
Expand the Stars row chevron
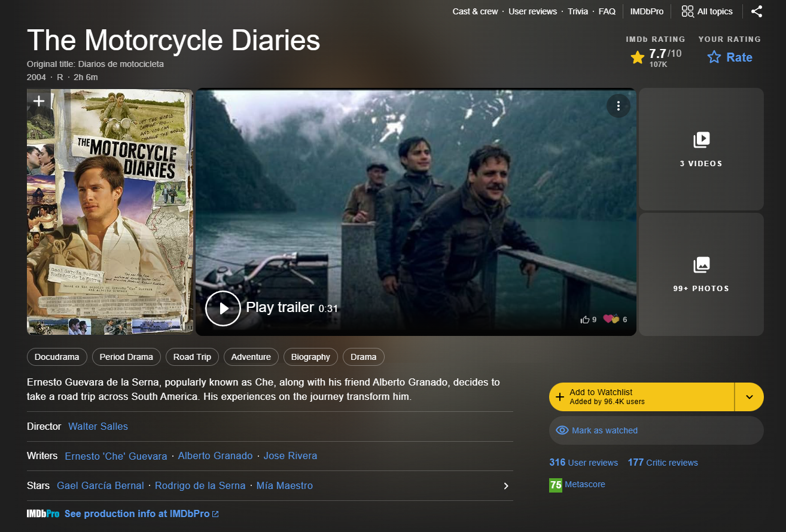click(x=506, y=486)
